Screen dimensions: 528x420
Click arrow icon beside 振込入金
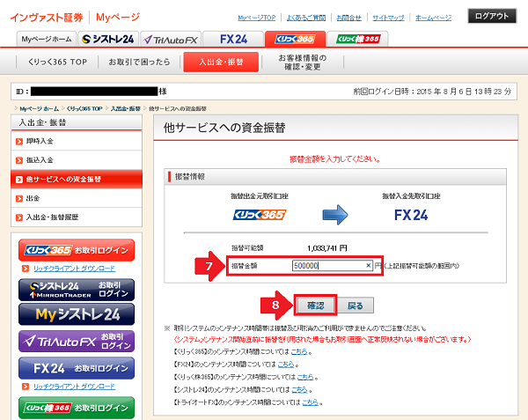pos(19,160)
